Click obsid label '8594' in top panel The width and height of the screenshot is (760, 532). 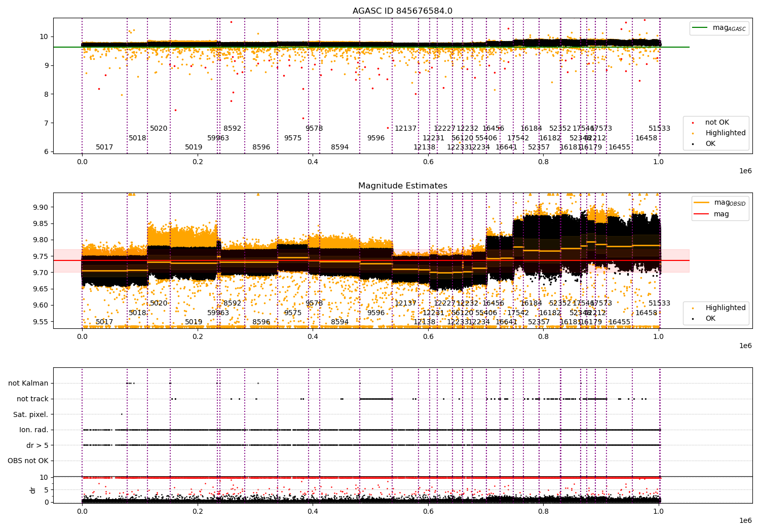[x=340, y=147]
